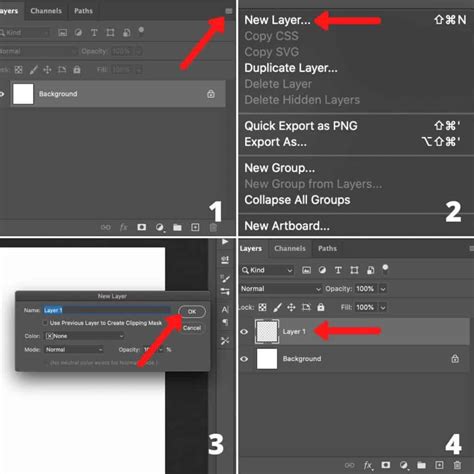The height and width of the screenshot is (474, 474).
Task: Open Mode Normal dropdown in New Layer dialog
Action: 74,350
